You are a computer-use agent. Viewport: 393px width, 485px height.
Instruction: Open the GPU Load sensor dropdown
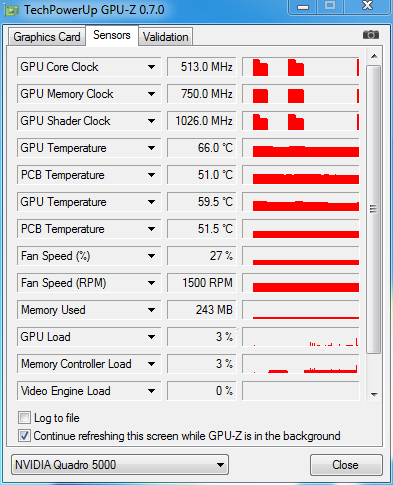(x=89, y=337)
